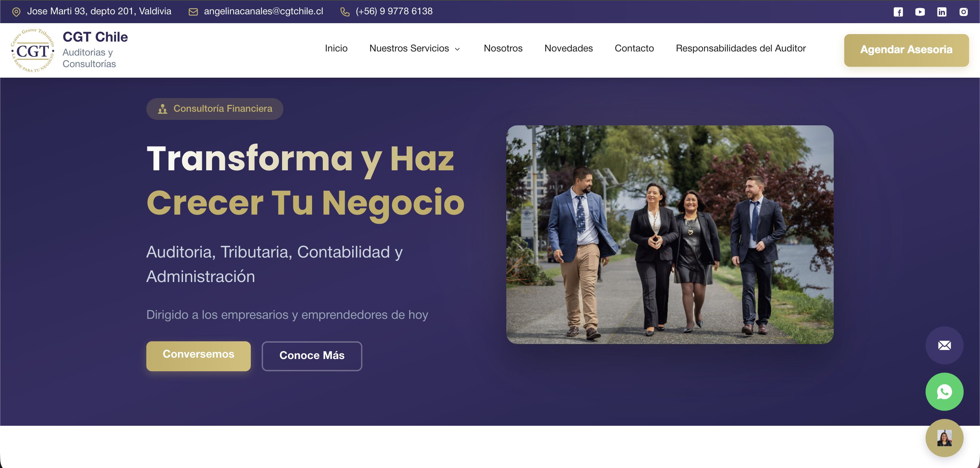Open the Novedades menu item

(x=568, y=48)
